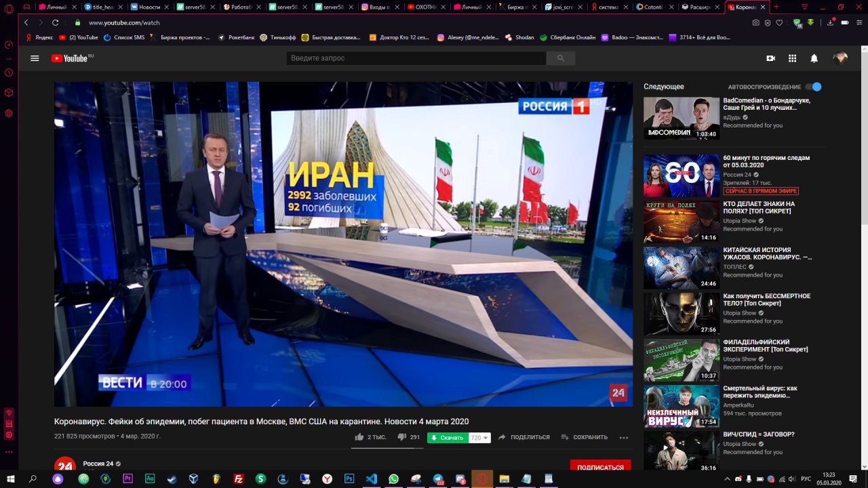The image size is (868, 488).
Task: Click СОХРАНИТЬ save button
Action: coord(584,437)
